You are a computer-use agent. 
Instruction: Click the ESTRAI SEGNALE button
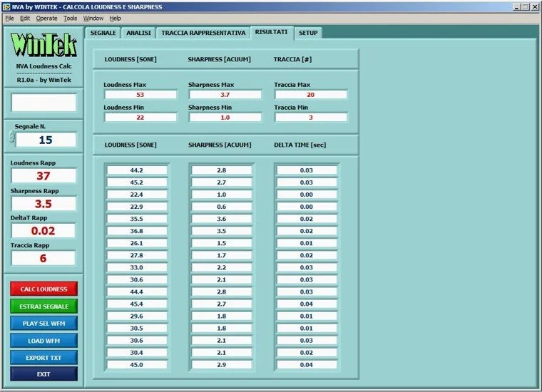[44, 306]
